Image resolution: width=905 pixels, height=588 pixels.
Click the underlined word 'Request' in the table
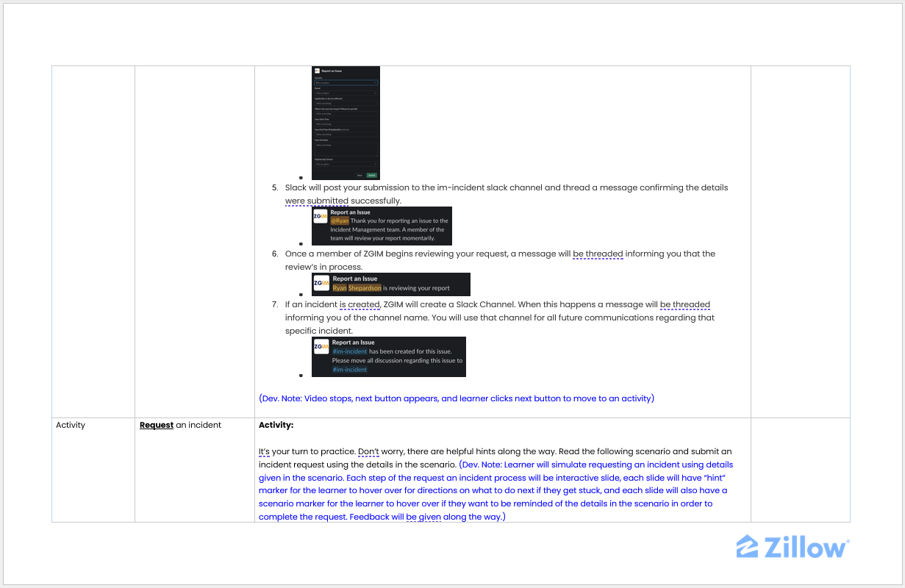[x=157, y=425]
